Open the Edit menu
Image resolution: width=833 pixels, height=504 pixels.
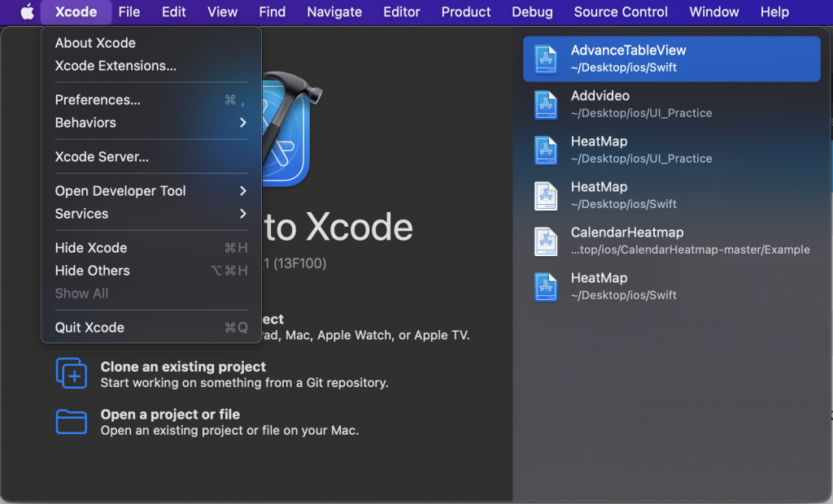(174, 11)
